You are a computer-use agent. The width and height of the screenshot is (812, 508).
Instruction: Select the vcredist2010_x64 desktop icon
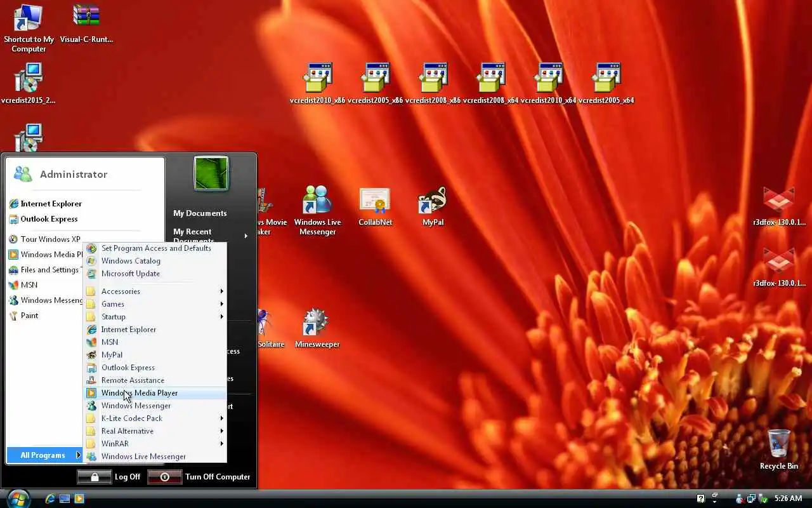(x=548, y=83)
